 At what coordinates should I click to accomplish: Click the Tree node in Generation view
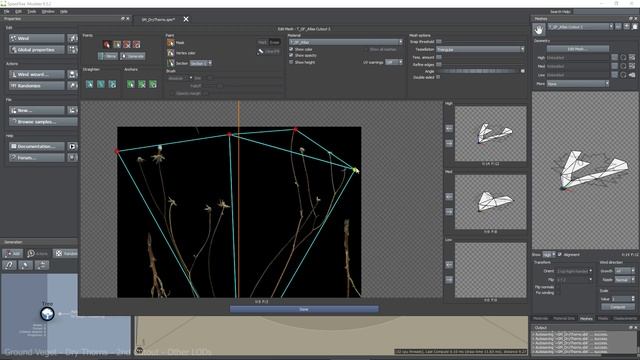pyautogui.click(x=47, y=313)
